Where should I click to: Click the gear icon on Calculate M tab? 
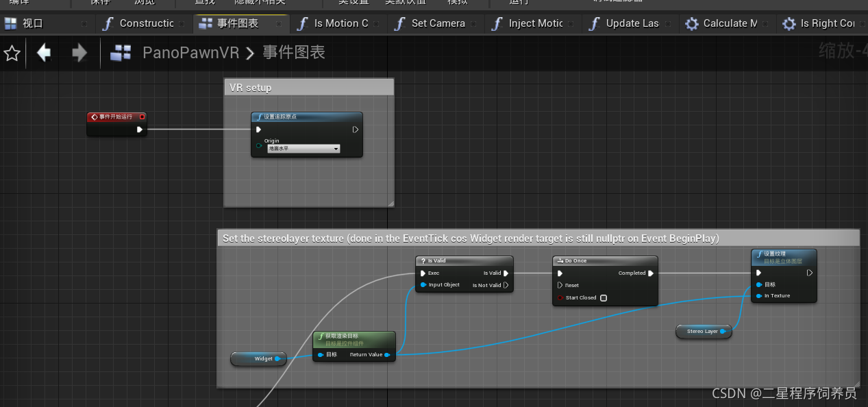coord(692,23)
